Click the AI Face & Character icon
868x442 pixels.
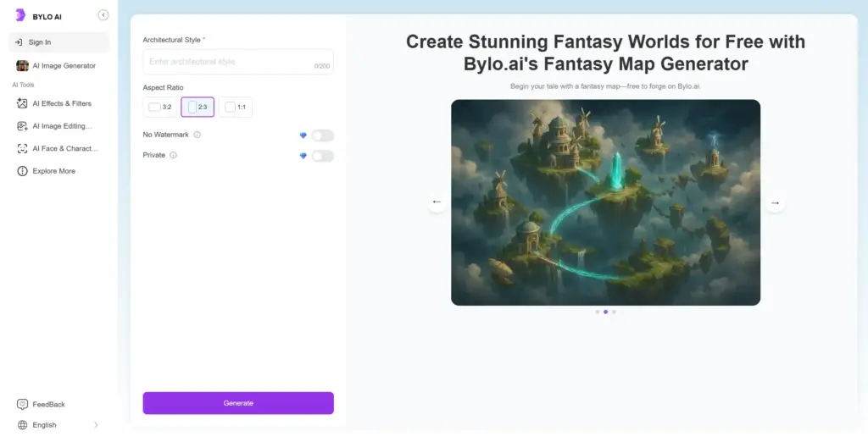(x=22, y=149)
